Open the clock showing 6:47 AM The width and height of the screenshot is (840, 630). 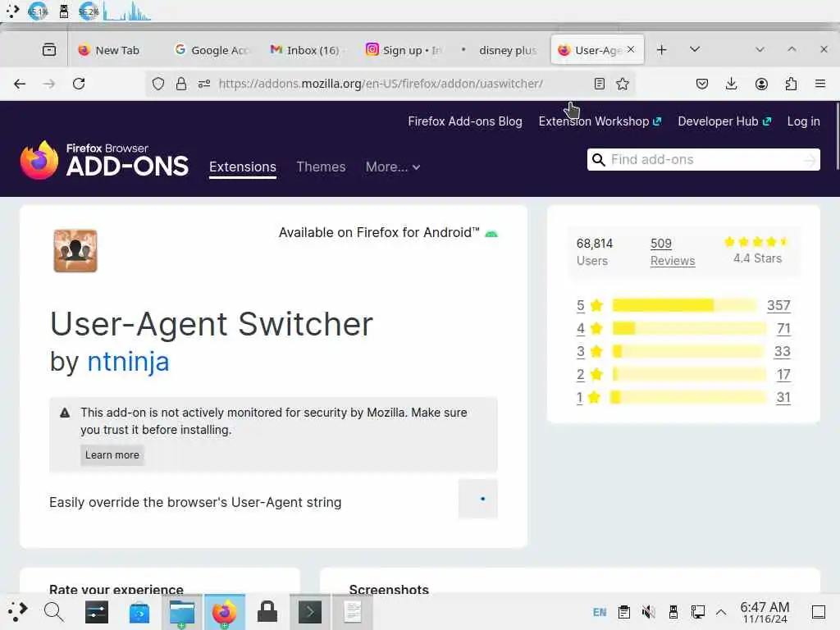(x=765, y=612)
